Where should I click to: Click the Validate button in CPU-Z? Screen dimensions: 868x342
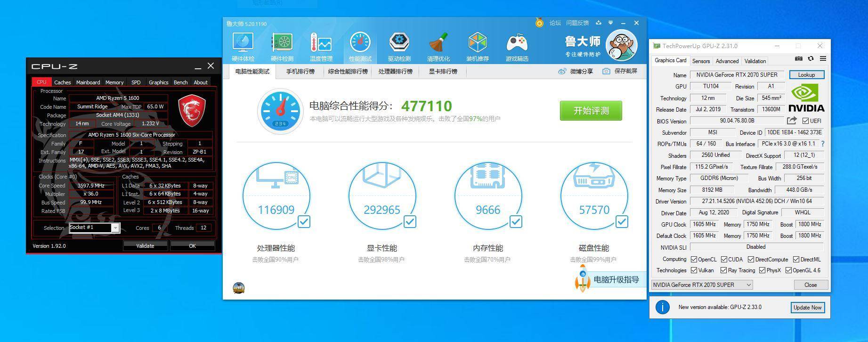click(x=145, y=246)
